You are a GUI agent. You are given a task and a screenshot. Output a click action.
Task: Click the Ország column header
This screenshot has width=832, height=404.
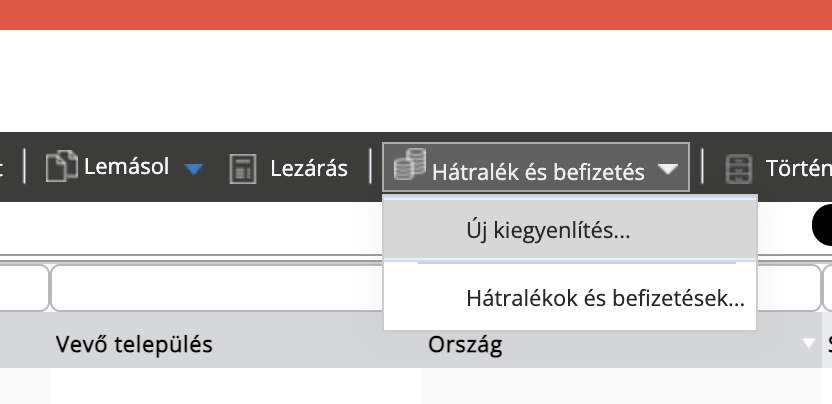464,345
